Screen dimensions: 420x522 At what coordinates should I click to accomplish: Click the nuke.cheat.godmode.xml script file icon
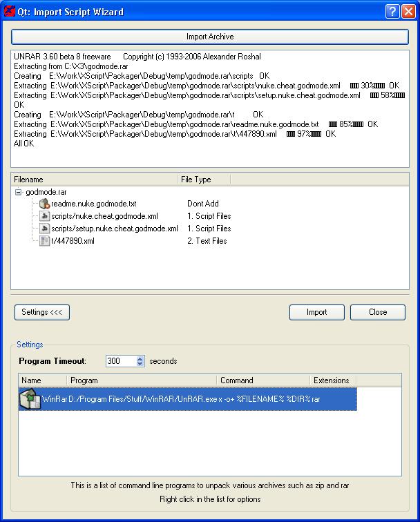44,216
